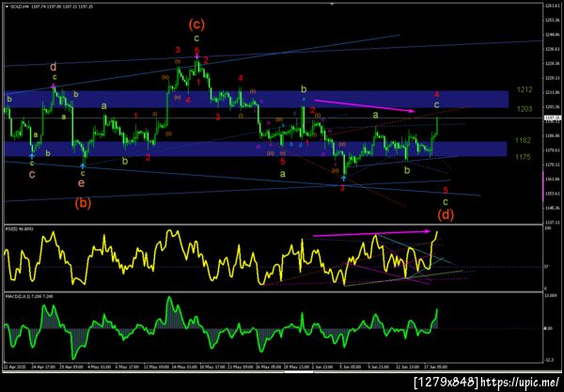The image size is (564, 392).
Task: Select the magenta arrow in the RSI window
Action: coord(371,233)
